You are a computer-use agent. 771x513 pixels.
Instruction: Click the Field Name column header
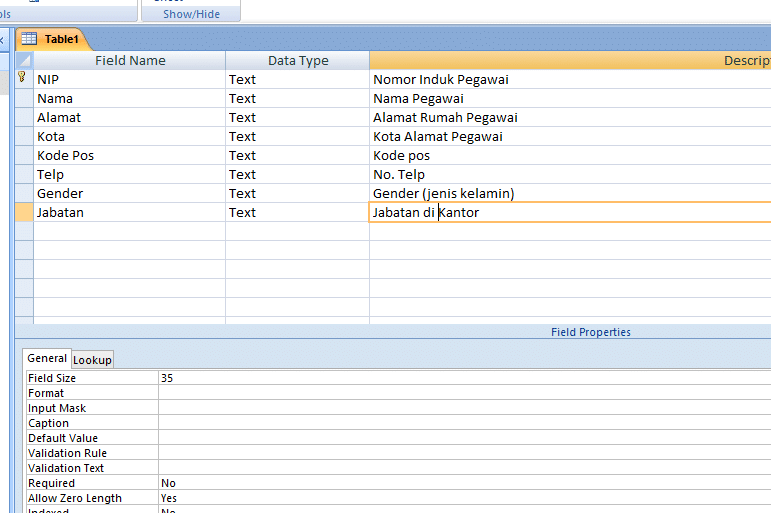click(x=130, y=60)
